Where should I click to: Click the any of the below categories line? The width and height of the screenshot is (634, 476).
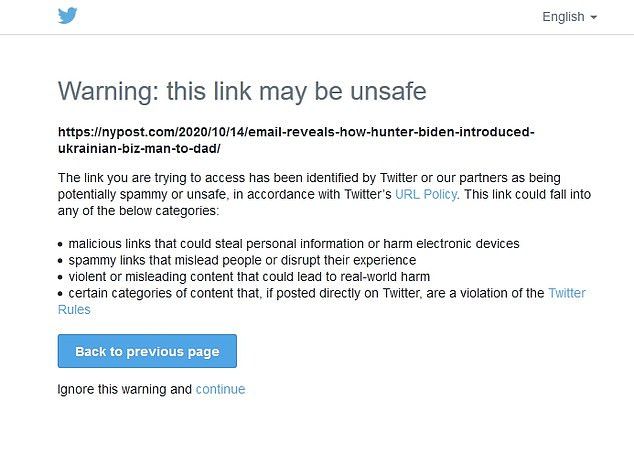coord(138,211)
